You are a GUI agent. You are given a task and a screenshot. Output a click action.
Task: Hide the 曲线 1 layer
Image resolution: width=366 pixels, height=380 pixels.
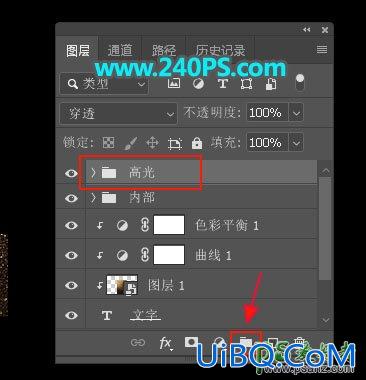(71, 255)
